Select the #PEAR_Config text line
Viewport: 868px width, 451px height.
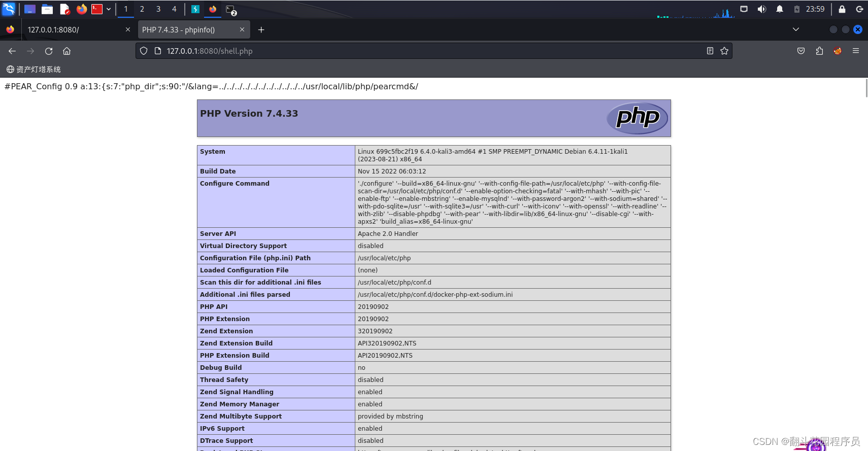(211, 87)
